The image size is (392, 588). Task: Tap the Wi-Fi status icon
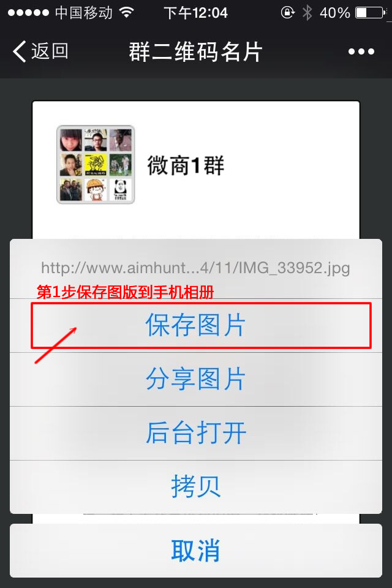pyautogui.click(x=127, y=13)
